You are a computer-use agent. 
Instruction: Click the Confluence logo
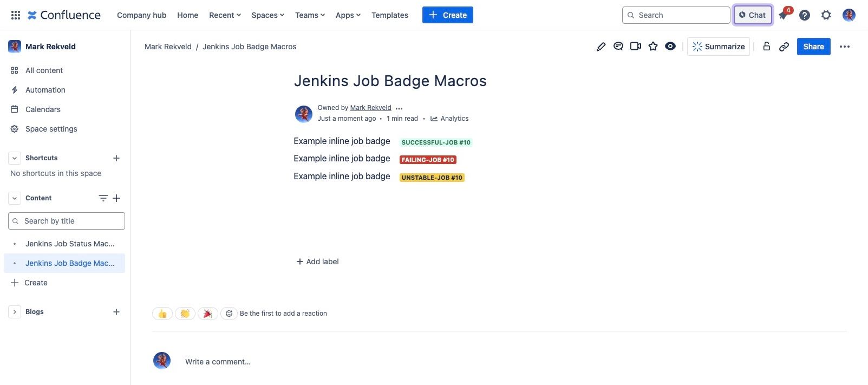pyautogui.click(x=64, y=15)
